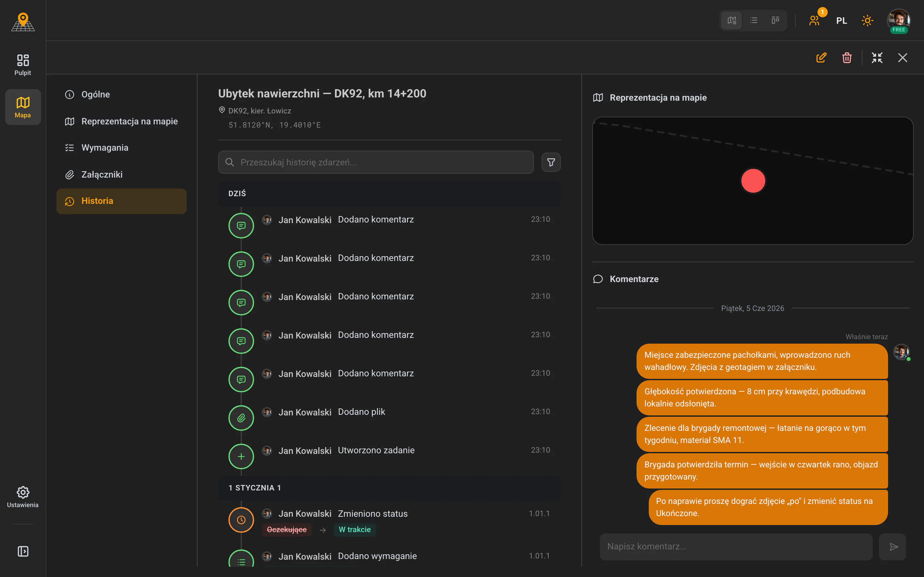Focus the Przeszukaj historię zdarzeń search field
The height and width of the screenshot is (577, 924).
point(376,162)
